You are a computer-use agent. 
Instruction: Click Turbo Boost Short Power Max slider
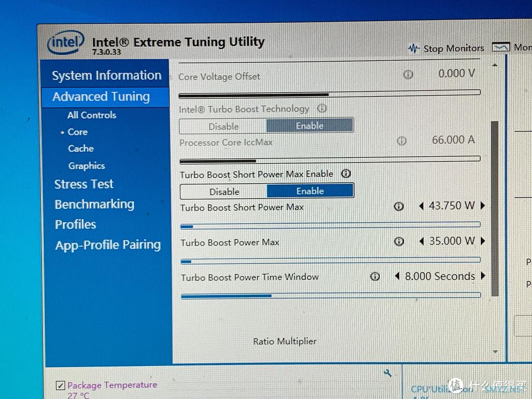coord(331,226)
